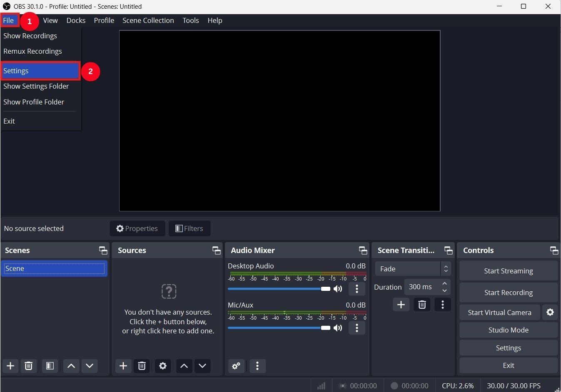
Task: Open the Scene Collection menu
Action: [148, 20]
